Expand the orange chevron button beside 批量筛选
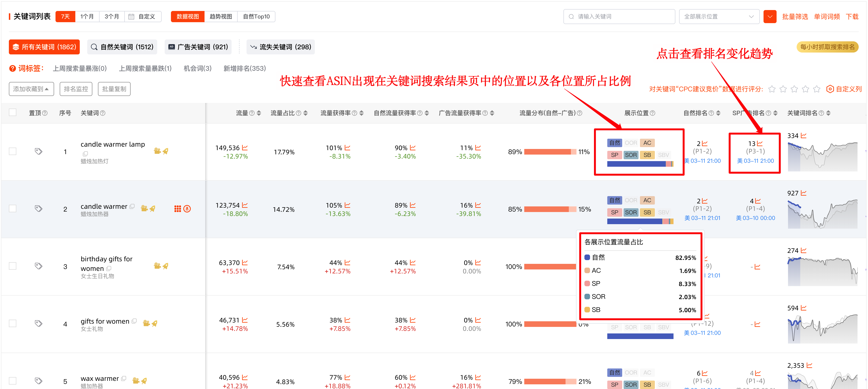This screenshot has height=389, width=868. point(770,16)
